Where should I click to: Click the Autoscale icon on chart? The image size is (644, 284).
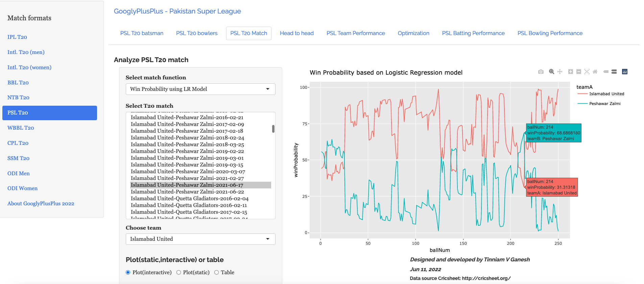(587, 72)
